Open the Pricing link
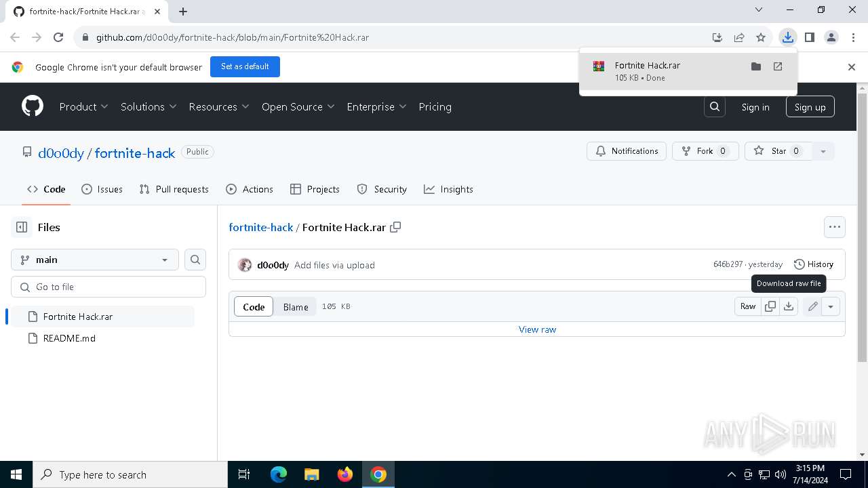The width and height of the screenshot is (868, 488). (x=435, y=106)
